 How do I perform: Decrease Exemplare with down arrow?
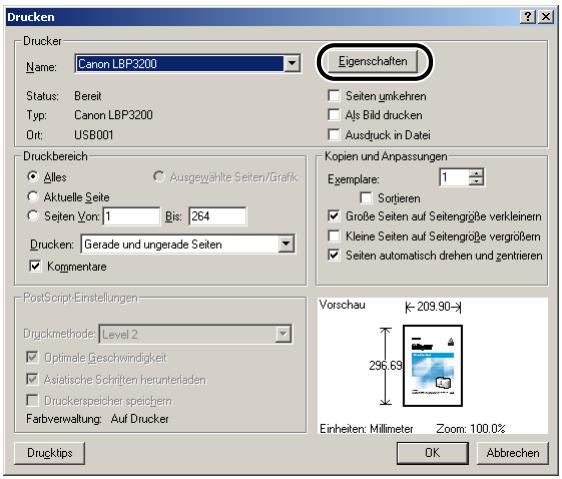click(476, 181)
